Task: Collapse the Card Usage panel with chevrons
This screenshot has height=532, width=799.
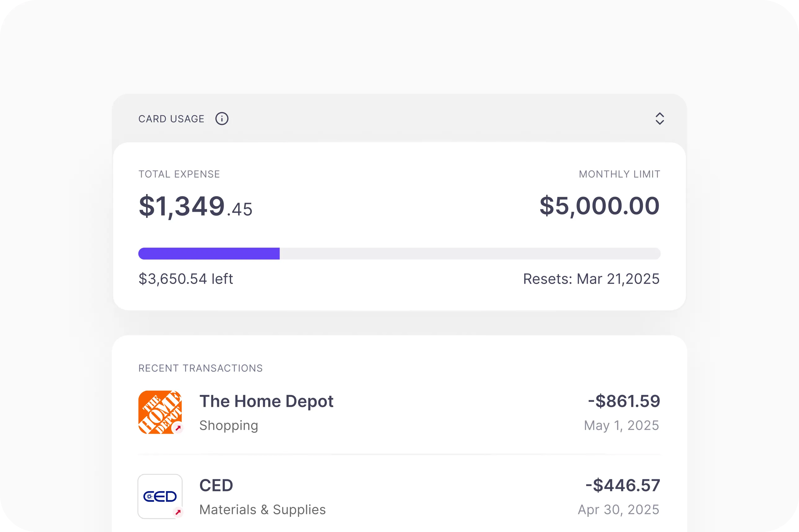Action: coord(659,119)
